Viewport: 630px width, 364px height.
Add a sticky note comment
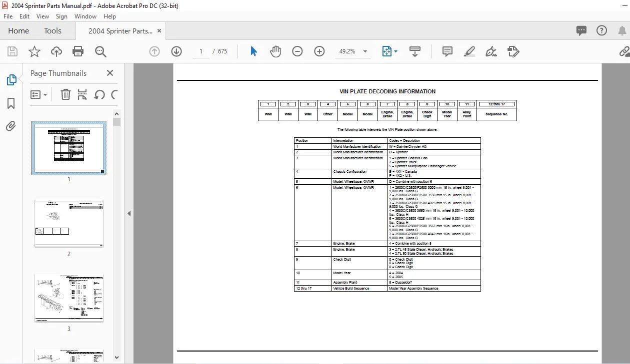[x=447, y=51]
